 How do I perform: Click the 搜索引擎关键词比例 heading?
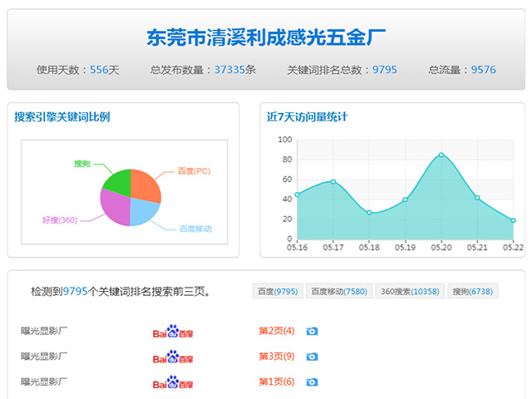click(x=62, y=117)
